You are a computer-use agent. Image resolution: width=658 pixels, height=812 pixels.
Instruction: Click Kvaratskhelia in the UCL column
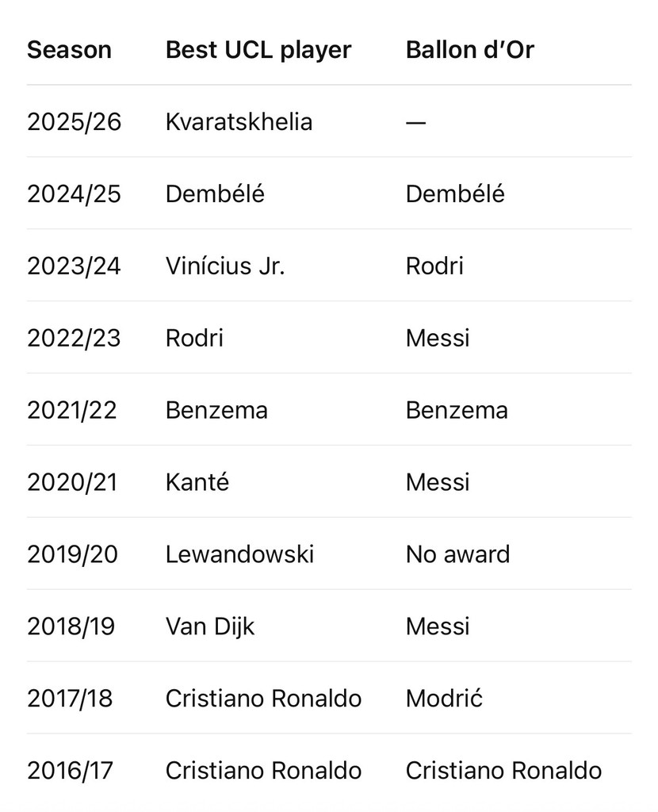[x=239, y=122]
